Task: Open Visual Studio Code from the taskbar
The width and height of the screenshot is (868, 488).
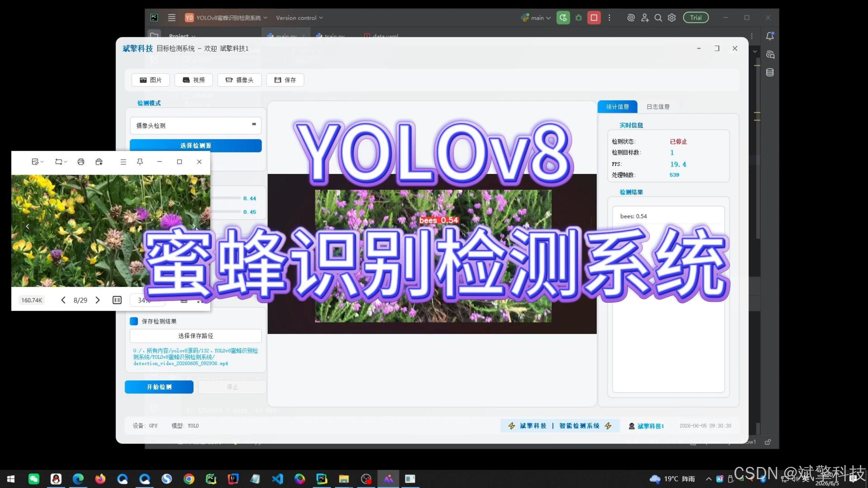Action: point(277,479)
